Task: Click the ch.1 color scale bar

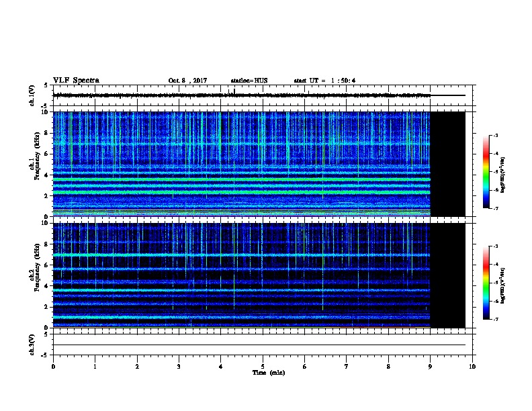Action: point(486,172)
